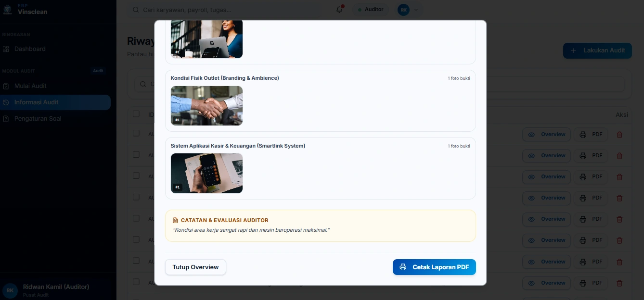Click the Vinsclean logo icon
The height and width of the screenshot is (300, 644).
click(x=8, y=10)
